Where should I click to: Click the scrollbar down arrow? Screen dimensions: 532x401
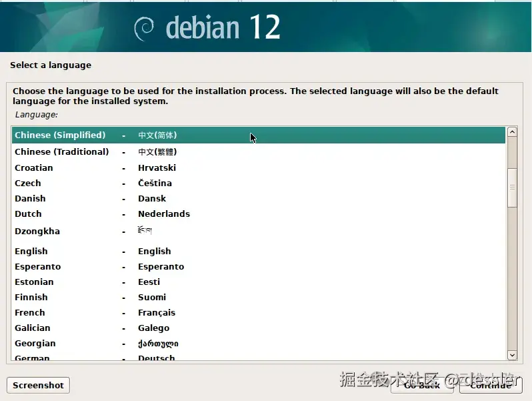coord(512,355)
